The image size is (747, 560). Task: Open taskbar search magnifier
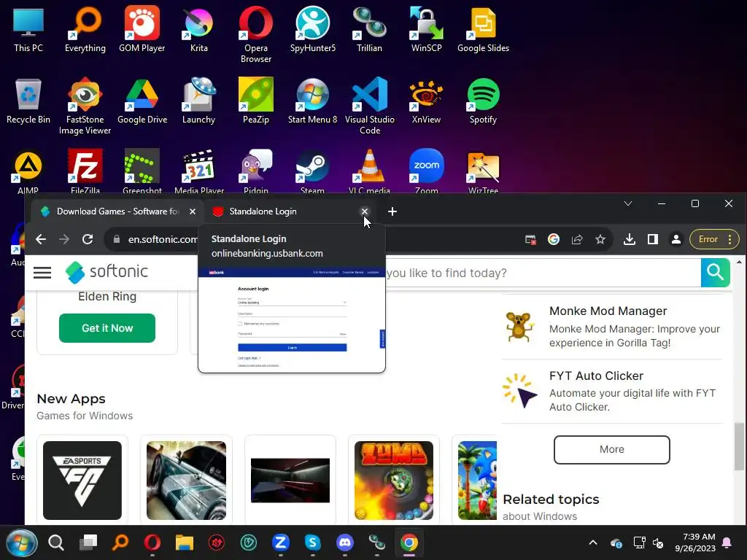click(x=56, y=542)
